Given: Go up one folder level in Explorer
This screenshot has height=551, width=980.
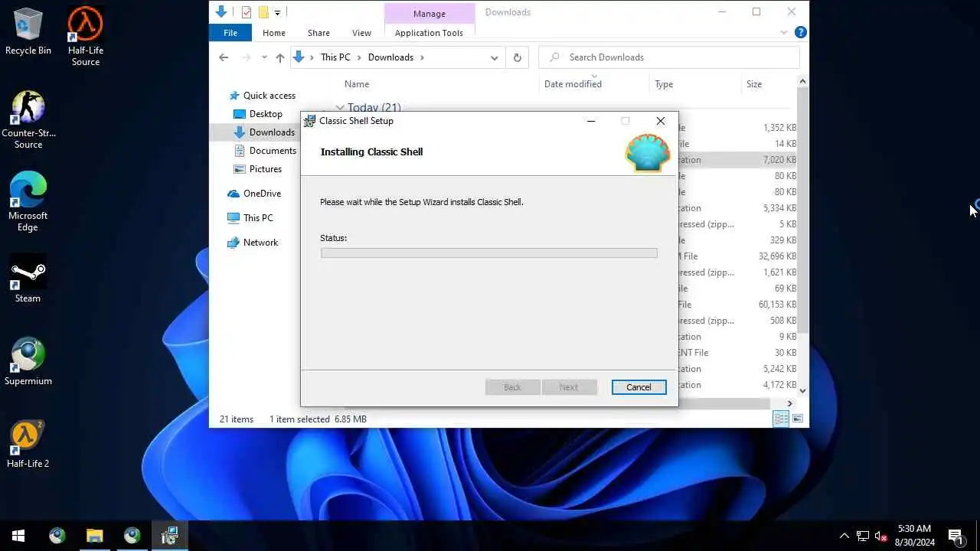Looking at the screenshot, I should [x=280, y=57].
